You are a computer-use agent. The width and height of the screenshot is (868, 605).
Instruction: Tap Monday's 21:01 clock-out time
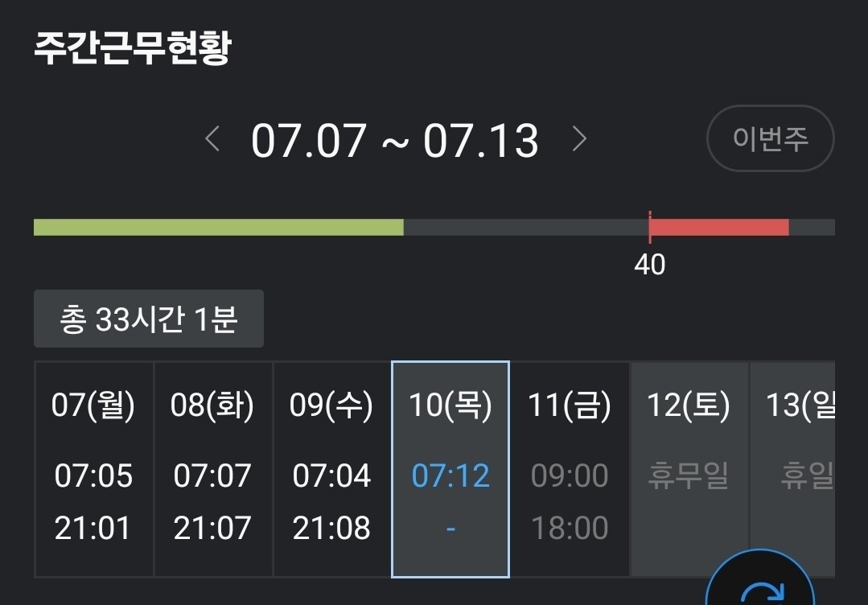[x=93, y=529]
